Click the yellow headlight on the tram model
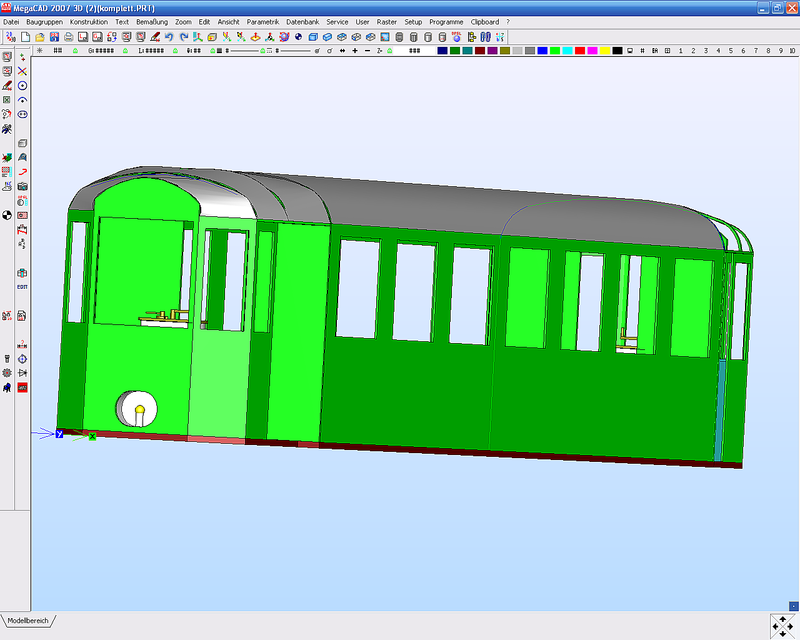 [139, 409]
